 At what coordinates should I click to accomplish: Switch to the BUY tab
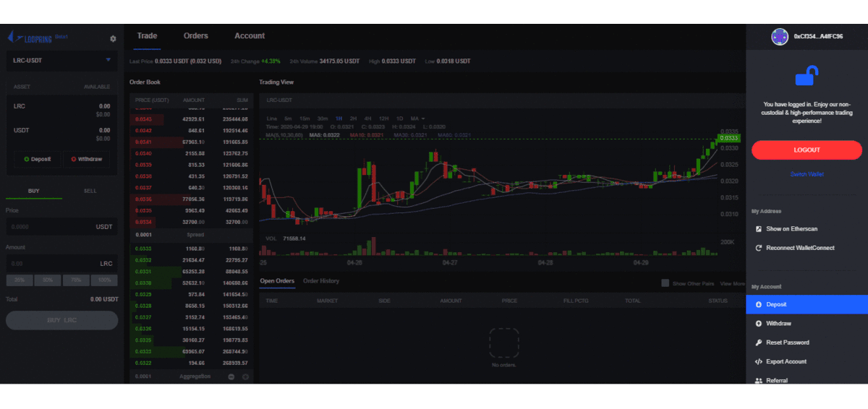click(33, 191)
